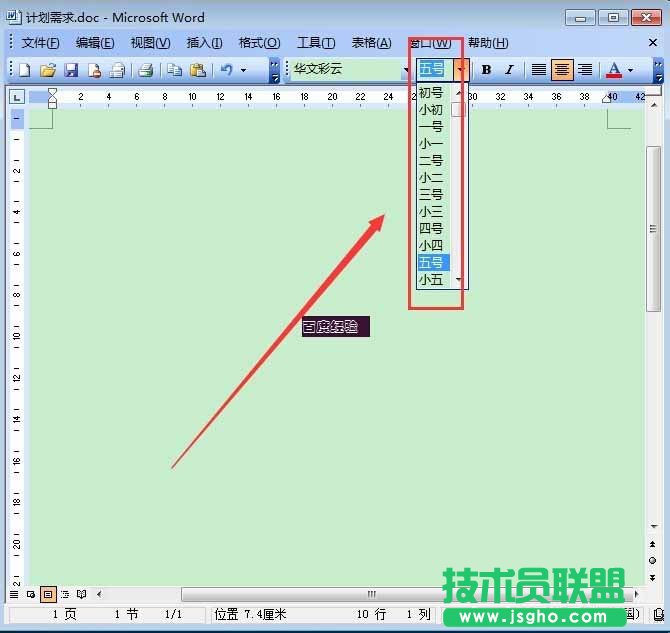The height and width of the screenshot is (633, 670).
Task: Paste using the clipboard icon
Action: point(198,70)
